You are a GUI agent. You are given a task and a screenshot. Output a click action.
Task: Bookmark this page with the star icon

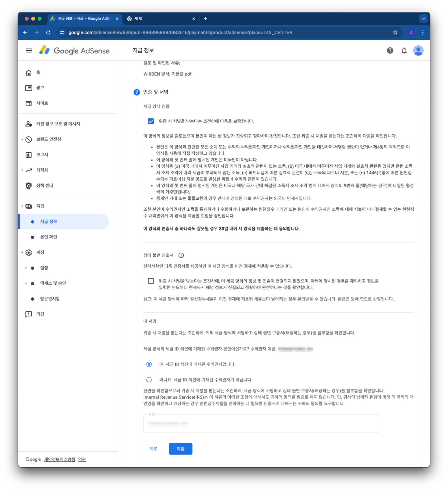point(395,32)
